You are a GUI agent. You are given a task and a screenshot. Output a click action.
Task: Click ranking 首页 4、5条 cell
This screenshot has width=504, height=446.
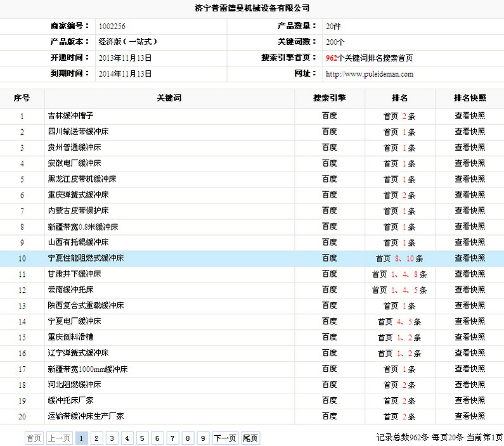(x=399, y=321)
